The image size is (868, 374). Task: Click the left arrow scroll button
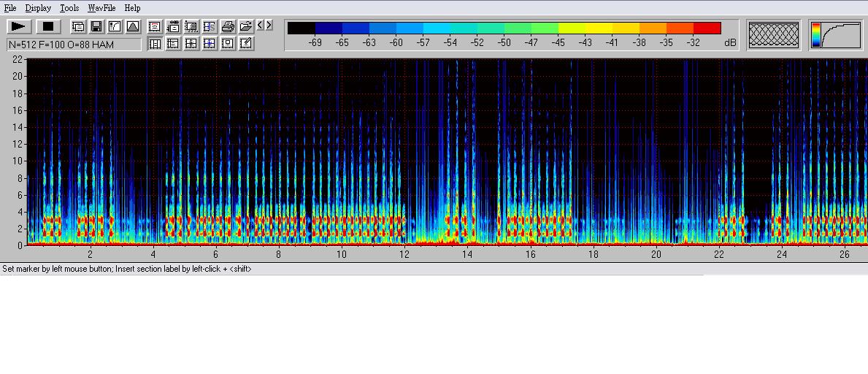260,26
